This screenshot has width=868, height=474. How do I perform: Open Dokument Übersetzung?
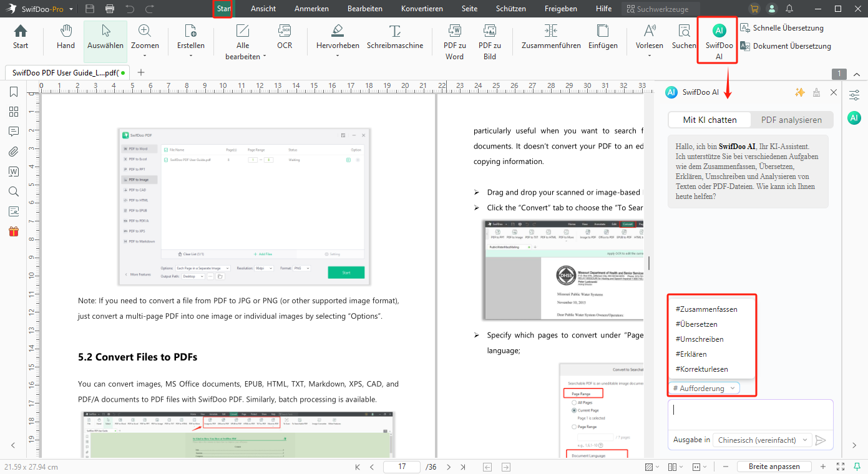pyautogui.click(x=786, y=46)
